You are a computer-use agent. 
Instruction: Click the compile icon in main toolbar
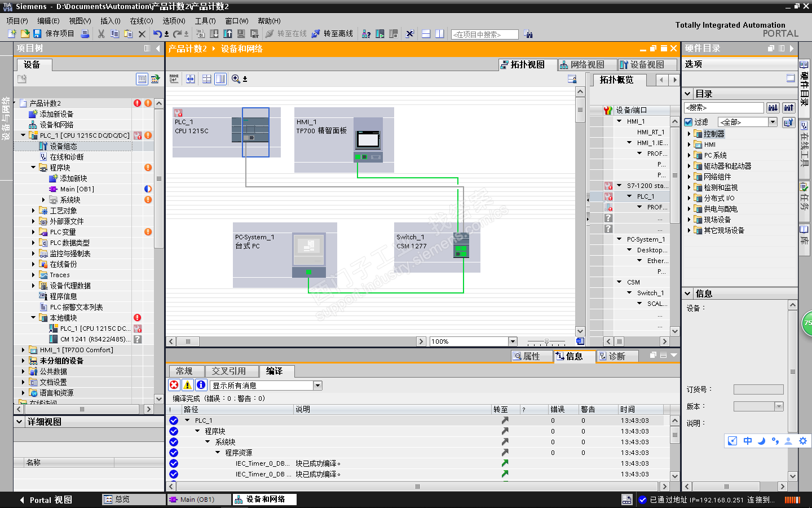point(200,34)
